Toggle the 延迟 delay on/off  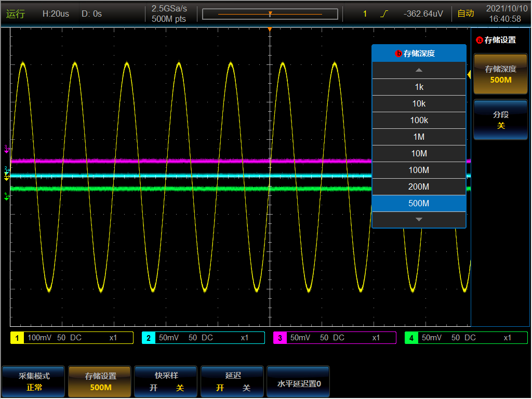233,382
